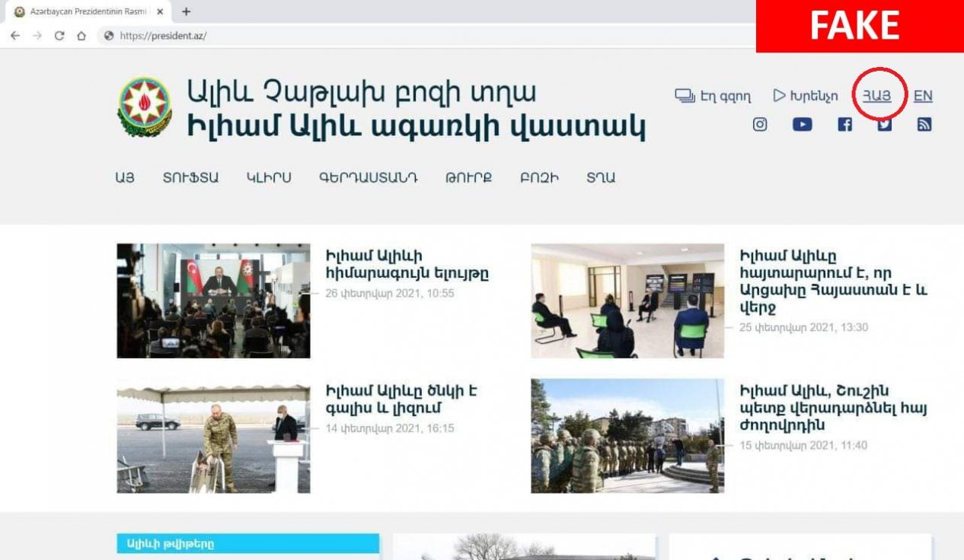Open the Instagram social icon

coord(760,125)
